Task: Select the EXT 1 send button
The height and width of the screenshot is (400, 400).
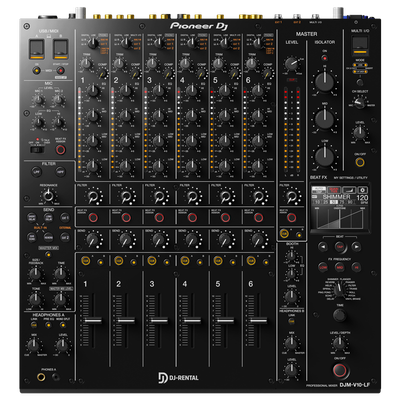Action: [x=65, y=217]
